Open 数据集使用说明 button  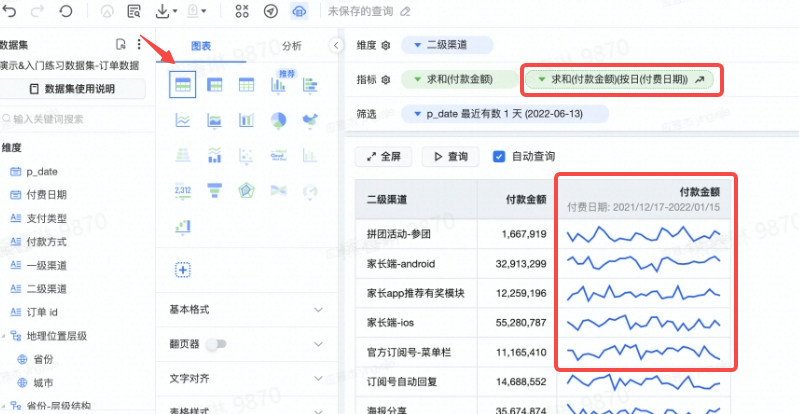(x=72, y=89)
